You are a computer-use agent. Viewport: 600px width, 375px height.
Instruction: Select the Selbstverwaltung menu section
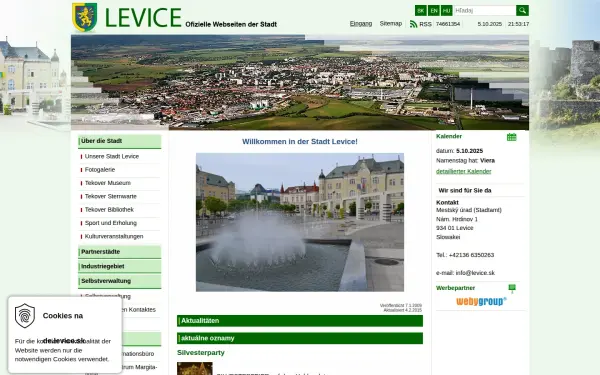[x=120, y=281]
